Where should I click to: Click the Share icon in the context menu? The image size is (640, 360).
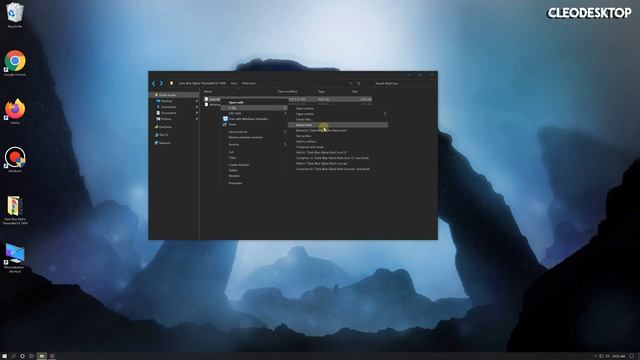tap(225, 124)
